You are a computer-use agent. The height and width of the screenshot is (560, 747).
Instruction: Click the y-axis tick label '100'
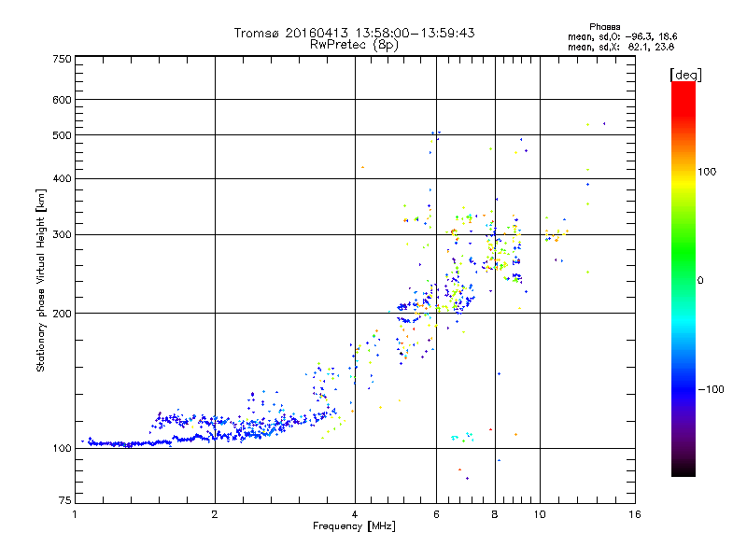pos(62,449)
